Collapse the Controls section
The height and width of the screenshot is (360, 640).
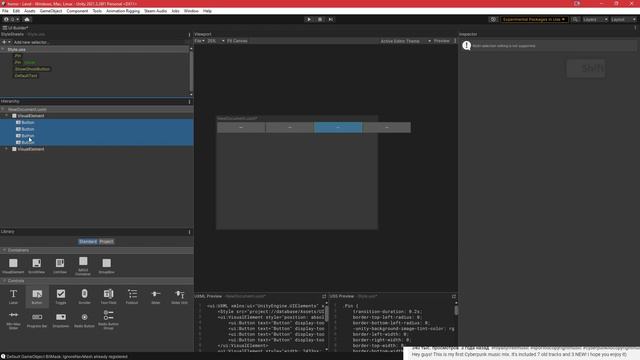tap(4, 281)
